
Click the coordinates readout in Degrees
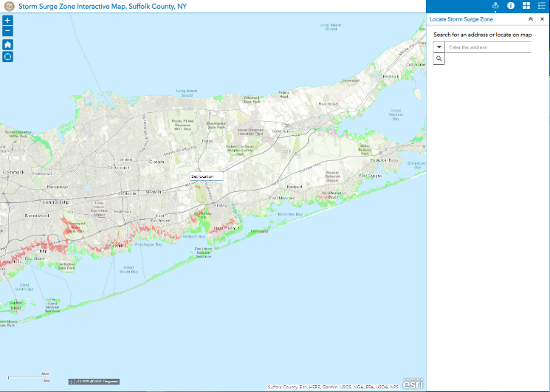click(x=97, y=382)
